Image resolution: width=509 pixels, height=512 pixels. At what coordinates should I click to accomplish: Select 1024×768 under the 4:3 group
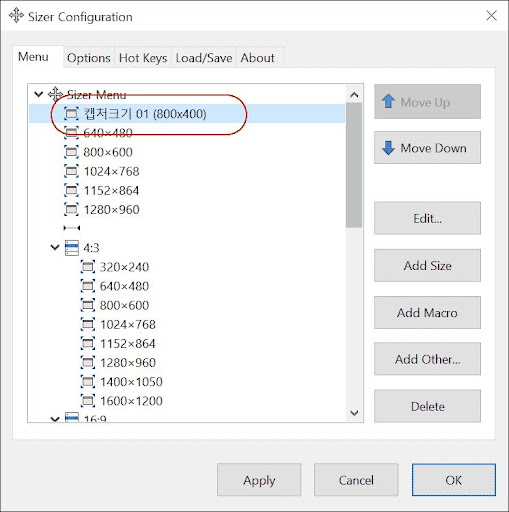pos(128,324)
